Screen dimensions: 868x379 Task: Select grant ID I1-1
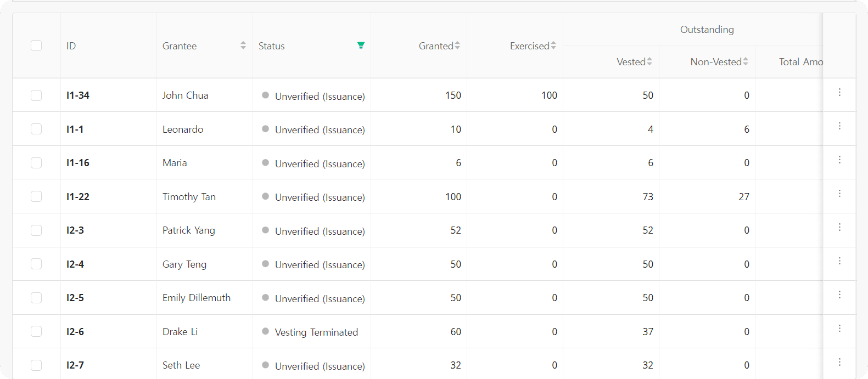point(75,129)
